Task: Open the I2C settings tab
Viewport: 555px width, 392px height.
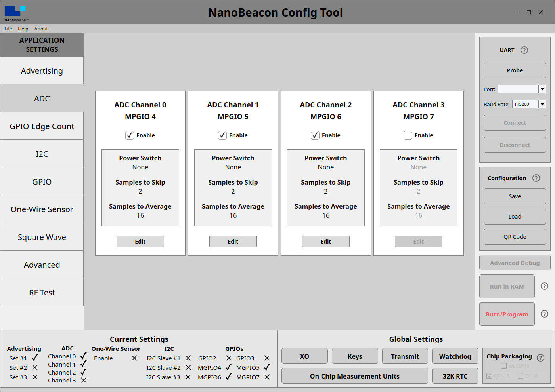Action: click(x=42, y=154)
